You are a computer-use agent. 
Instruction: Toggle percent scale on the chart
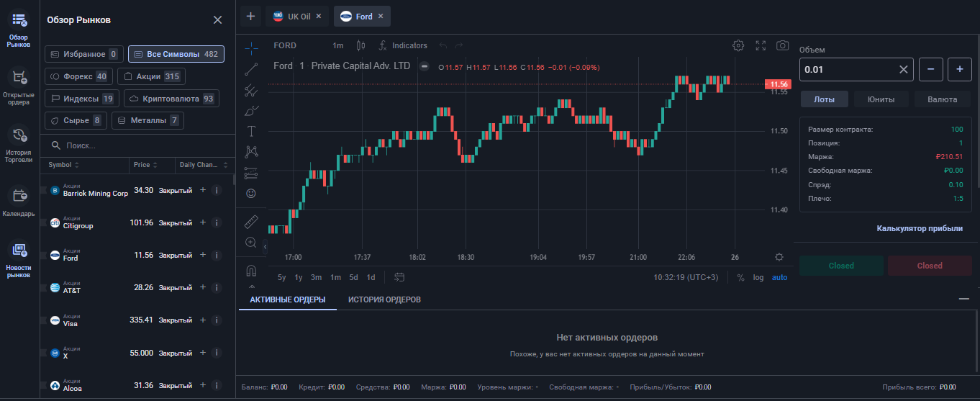[740, 277]
